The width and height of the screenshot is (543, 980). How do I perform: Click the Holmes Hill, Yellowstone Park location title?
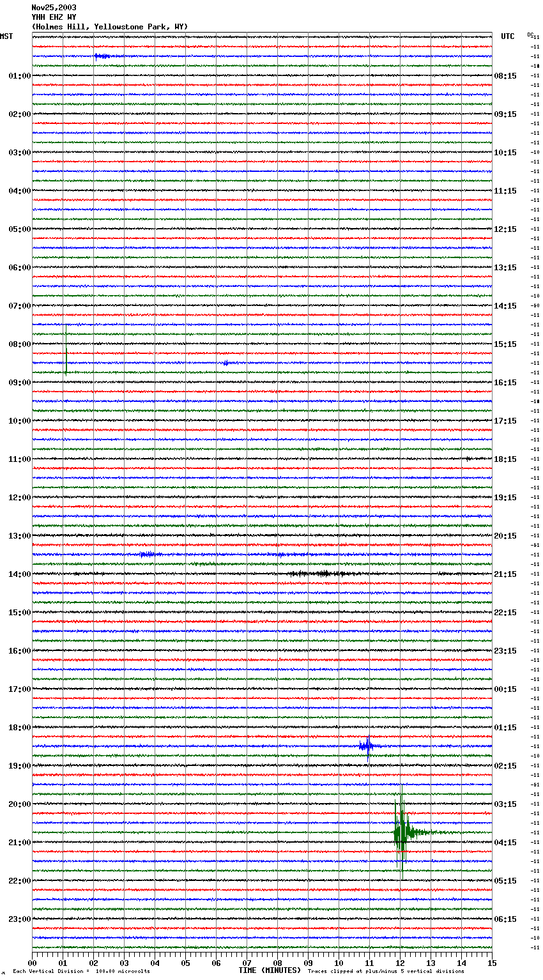point(110,27)
